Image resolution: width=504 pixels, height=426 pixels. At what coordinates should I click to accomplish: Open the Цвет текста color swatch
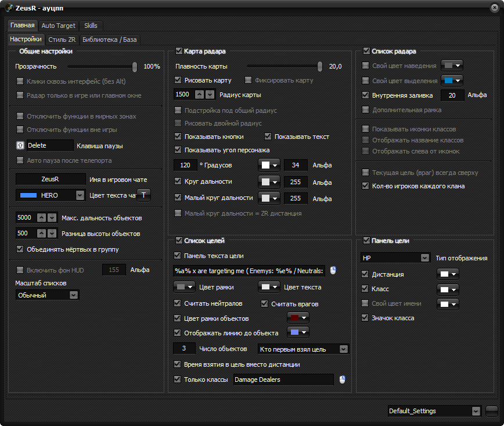(x=269, y=287)
